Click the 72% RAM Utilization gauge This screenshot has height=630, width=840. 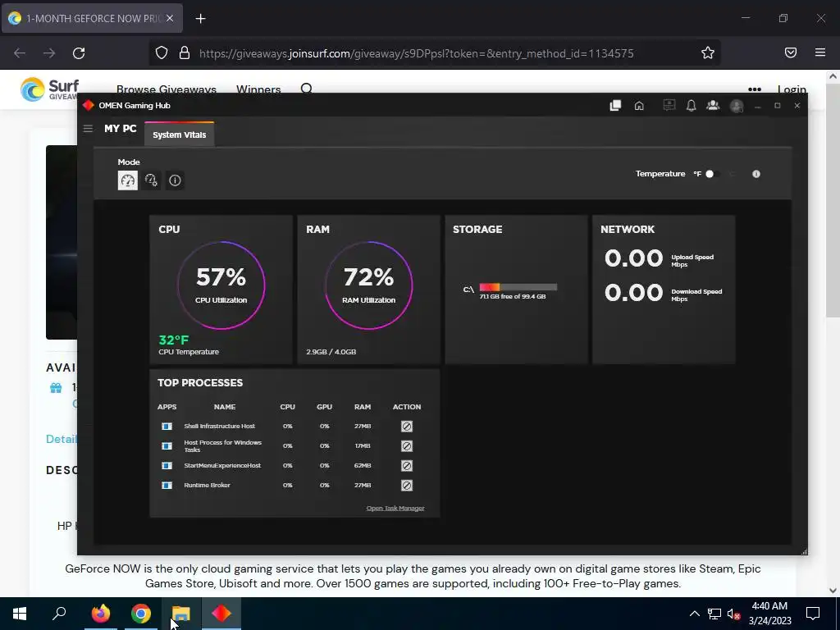(x=368, y=285)
